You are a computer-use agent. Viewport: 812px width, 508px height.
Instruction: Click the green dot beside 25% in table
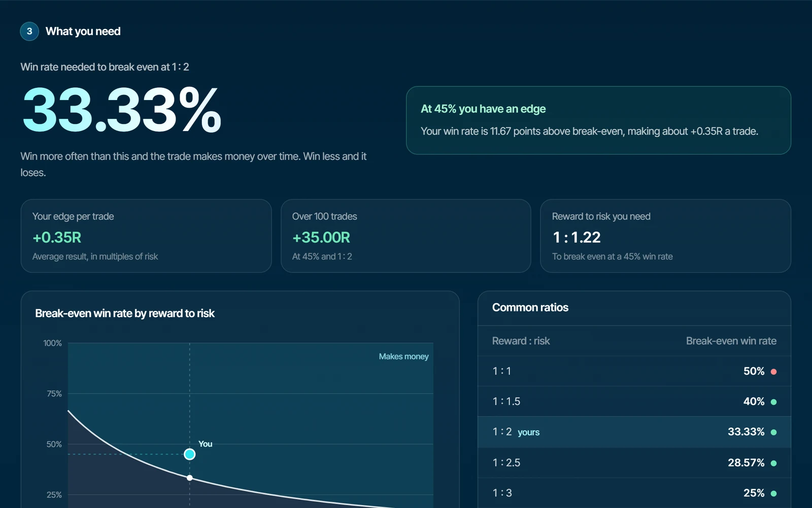[774, 493]
